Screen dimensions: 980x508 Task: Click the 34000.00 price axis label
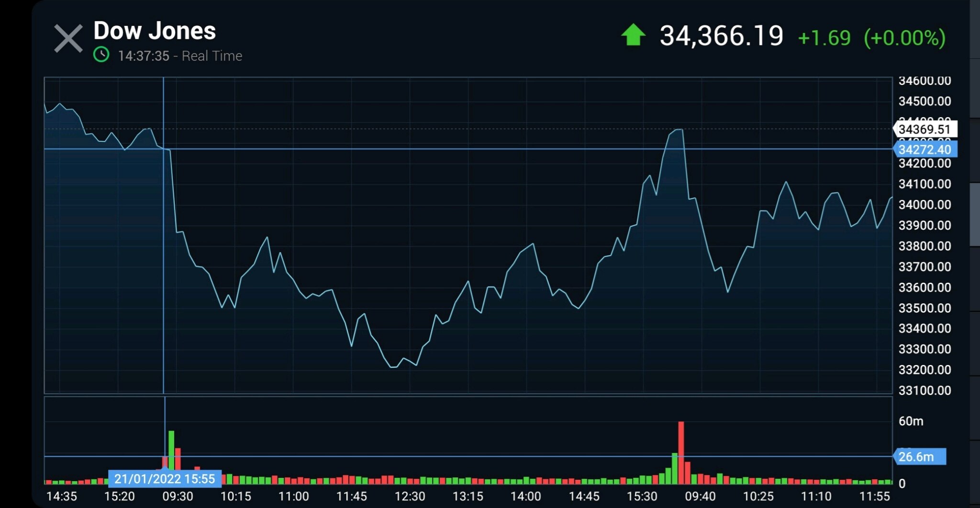coord(924,205)
